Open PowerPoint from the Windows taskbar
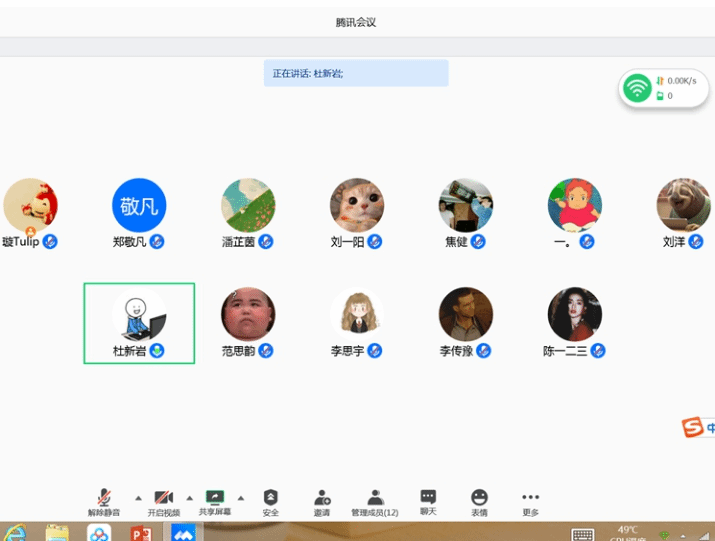This screenshot has width=715, height=541. (141, 532)
